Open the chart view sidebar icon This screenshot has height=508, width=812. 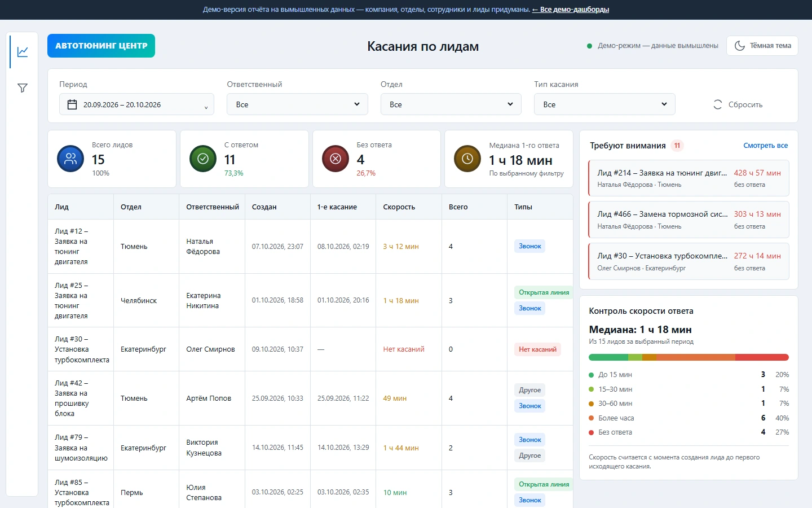coord(23,52)
